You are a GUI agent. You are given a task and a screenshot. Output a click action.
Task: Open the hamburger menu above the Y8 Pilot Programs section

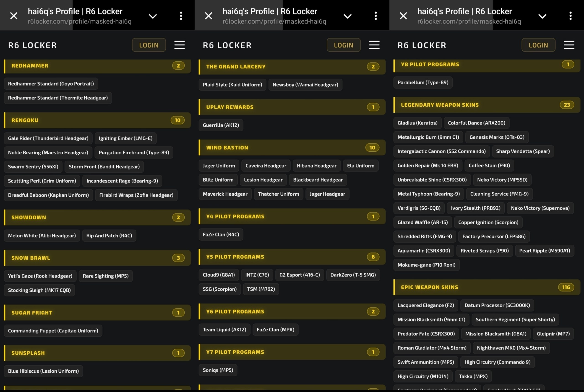tap(569, 45)
